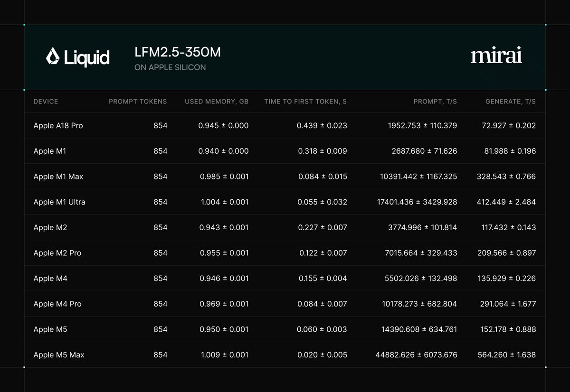Click the 0.943 ± 0.001 memory value

point(224,227)
